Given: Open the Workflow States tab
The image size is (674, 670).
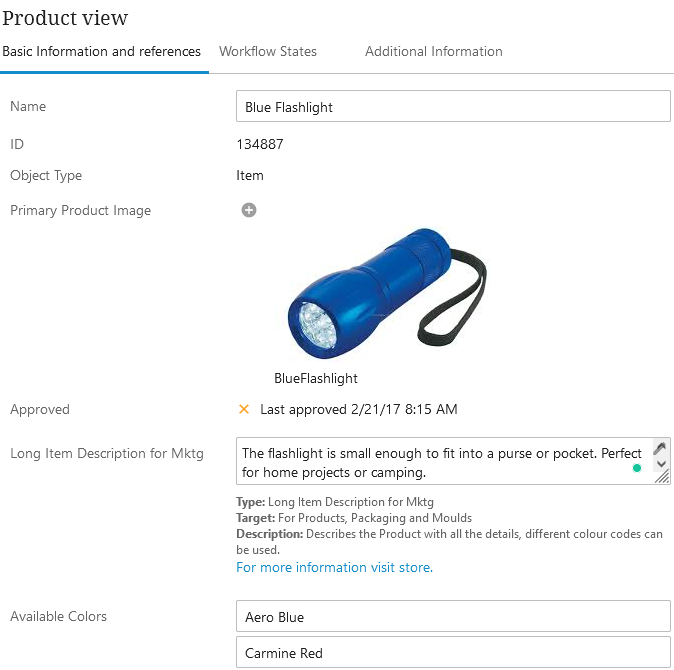Looking at the screenshot, I should coord(268,51).
